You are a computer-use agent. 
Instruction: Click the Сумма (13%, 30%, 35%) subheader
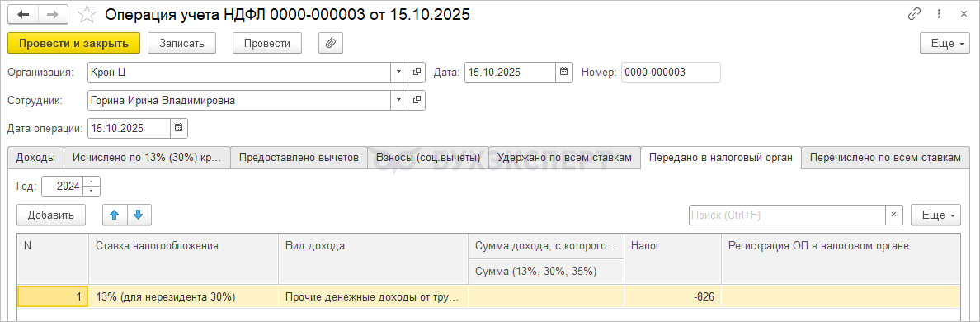(546, 272)
